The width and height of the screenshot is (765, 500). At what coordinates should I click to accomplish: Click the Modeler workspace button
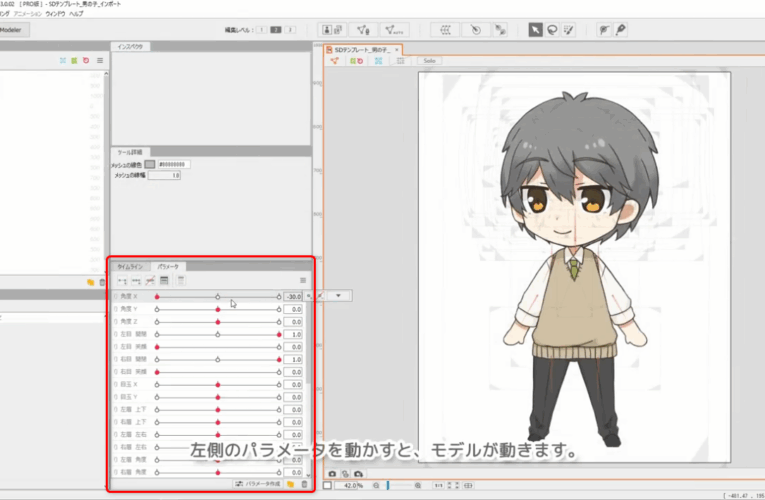click(x=12, y=30)
